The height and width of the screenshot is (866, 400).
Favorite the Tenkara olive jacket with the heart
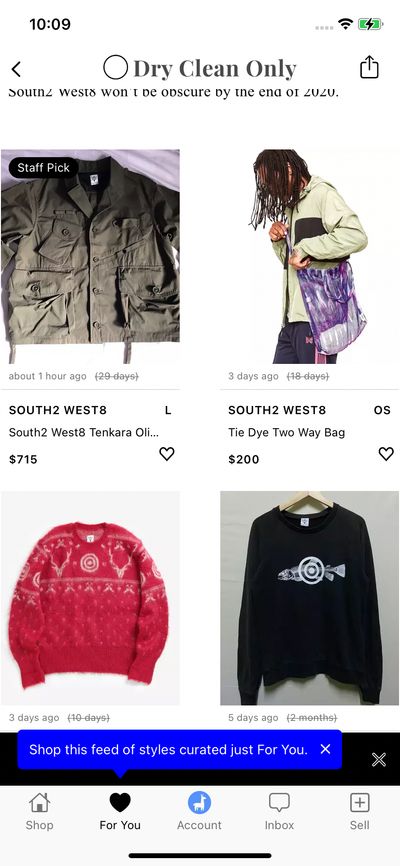[x=166, y=454]
